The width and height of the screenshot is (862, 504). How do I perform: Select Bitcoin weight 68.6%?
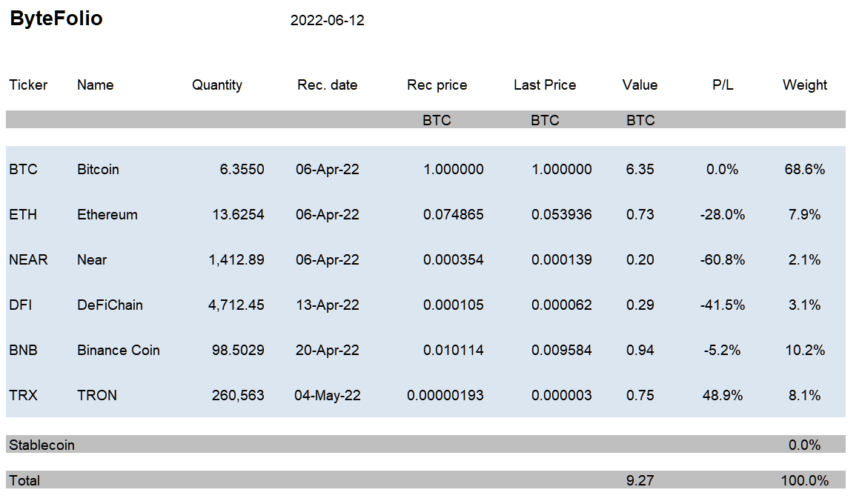click(x=805, y=169)
